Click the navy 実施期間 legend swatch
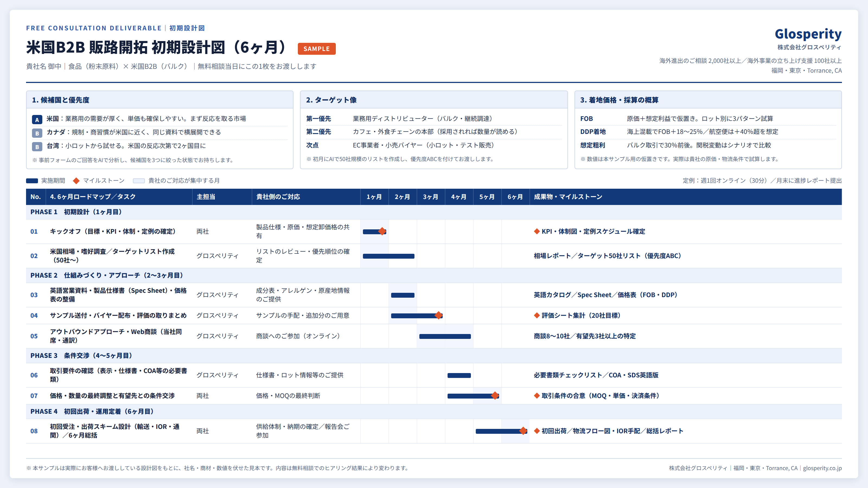 pos(32,181)
